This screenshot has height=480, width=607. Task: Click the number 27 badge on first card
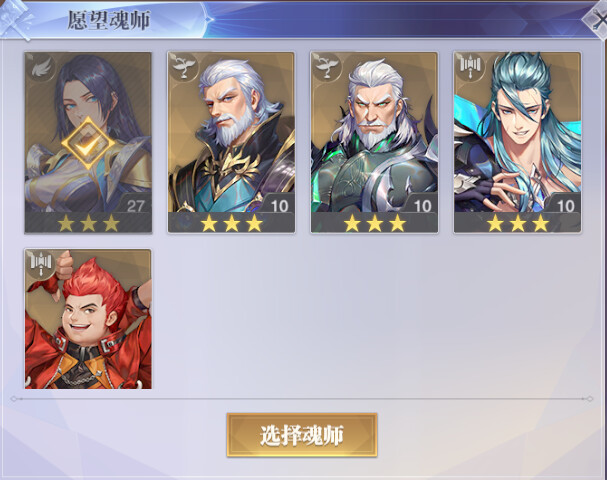tap(135, 206)
